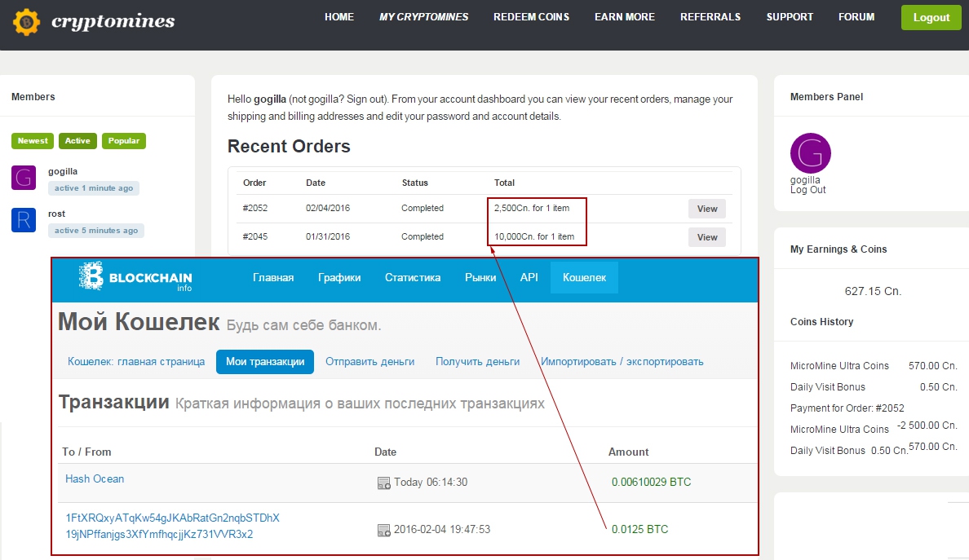Screen dimensions: 969x560
Task: Click the Coins History heading
Action: (x=822, y=322)
